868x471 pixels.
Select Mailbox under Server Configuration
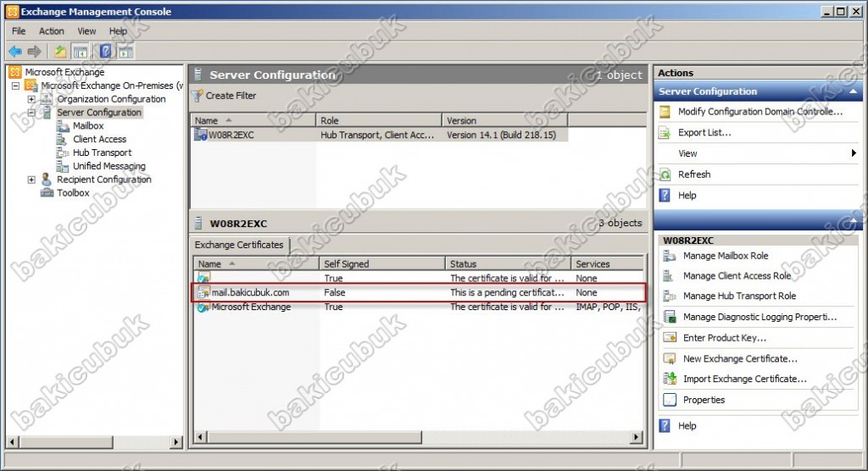click(88, 125)
